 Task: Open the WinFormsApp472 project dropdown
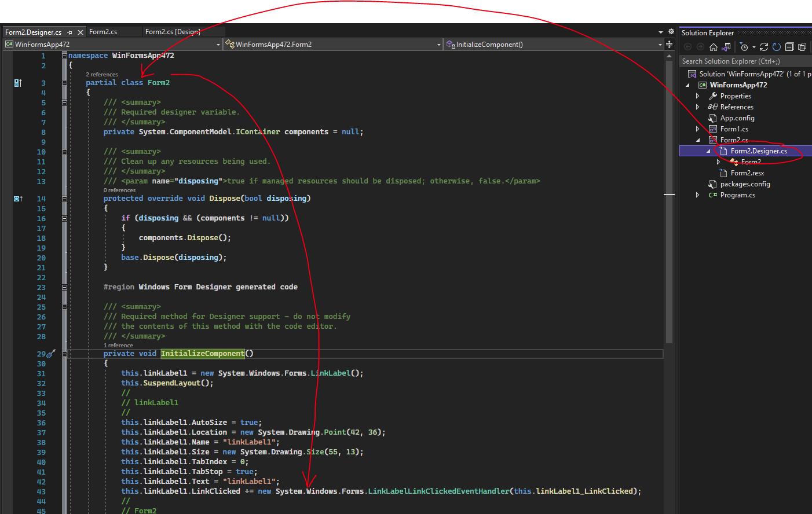[x=218, y=45]
